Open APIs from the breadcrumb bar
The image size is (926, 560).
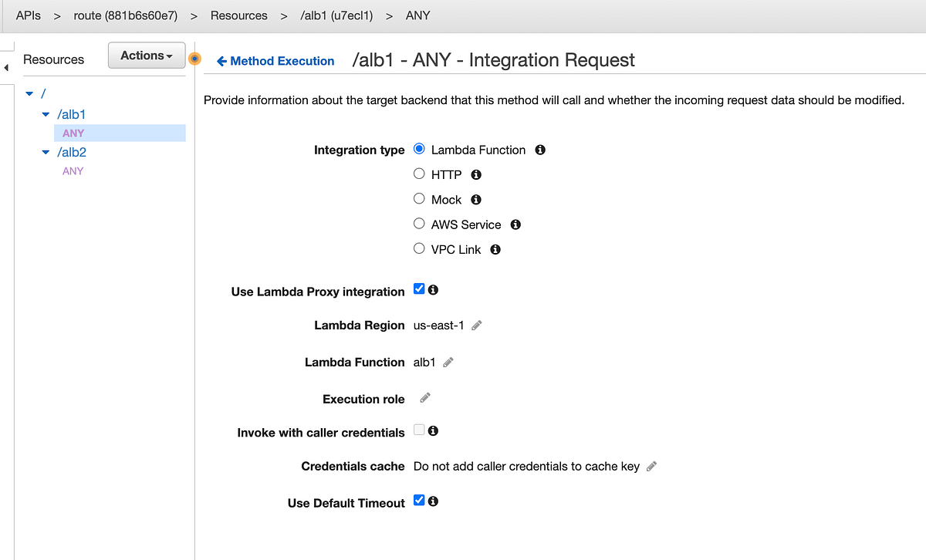pyautogui.click(x=28, y=15)
